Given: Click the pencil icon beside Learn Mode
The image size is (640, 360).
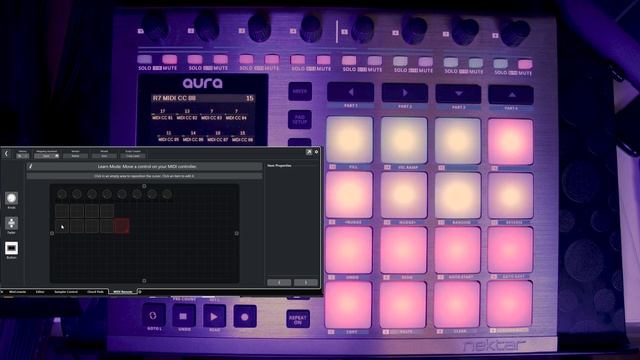Looking at the screenshot, I should point(31,167).
